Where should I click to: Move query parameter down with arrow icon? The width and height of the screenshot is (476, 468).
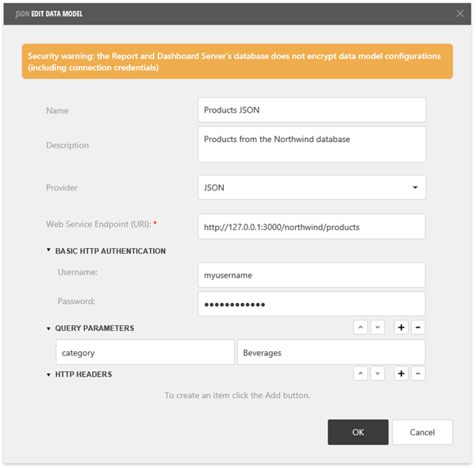pos(378,328)
